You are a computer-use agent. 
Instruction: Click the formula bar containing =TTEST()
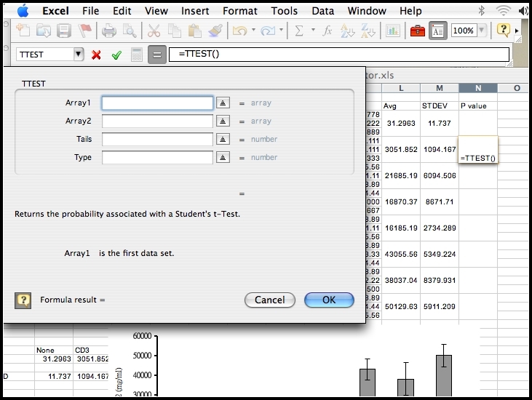339,55
